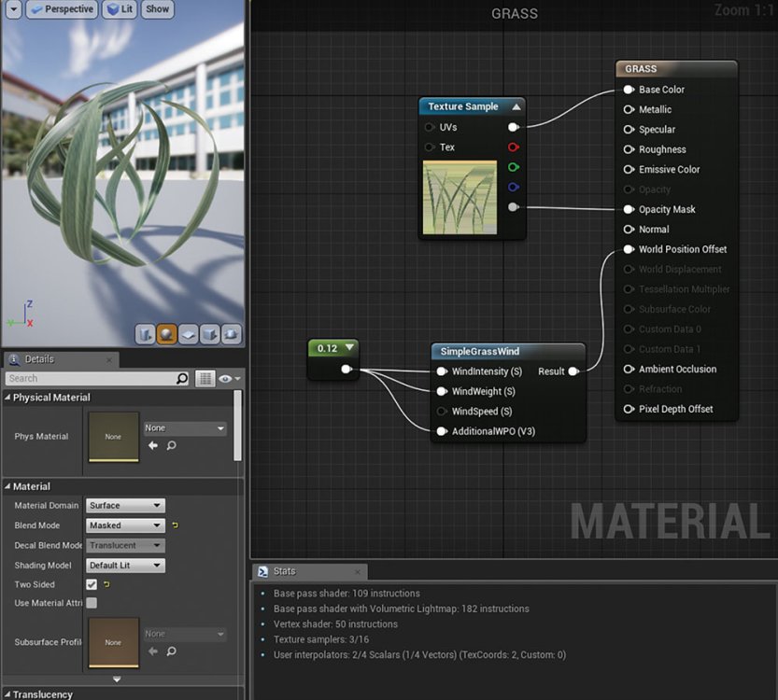
Task: Select the GRASS material result node title
Action: [x=641, y=69]
